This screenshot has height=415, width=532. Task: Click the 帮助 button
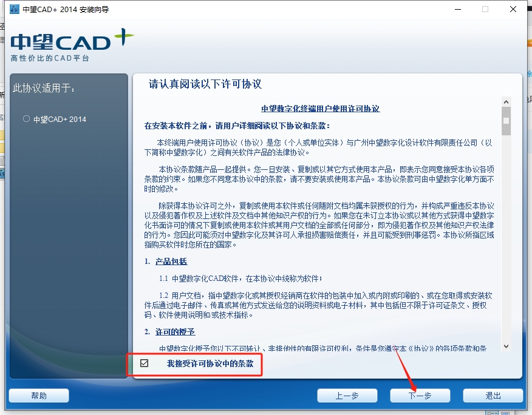39,396
